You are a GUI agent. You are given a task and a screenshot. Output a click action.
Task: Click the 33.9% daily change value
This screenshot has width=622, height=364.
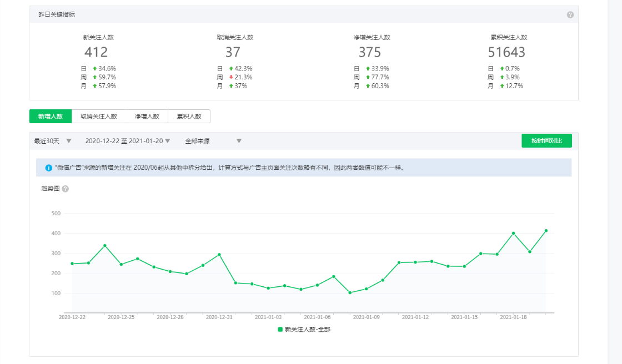pos(380,69)
